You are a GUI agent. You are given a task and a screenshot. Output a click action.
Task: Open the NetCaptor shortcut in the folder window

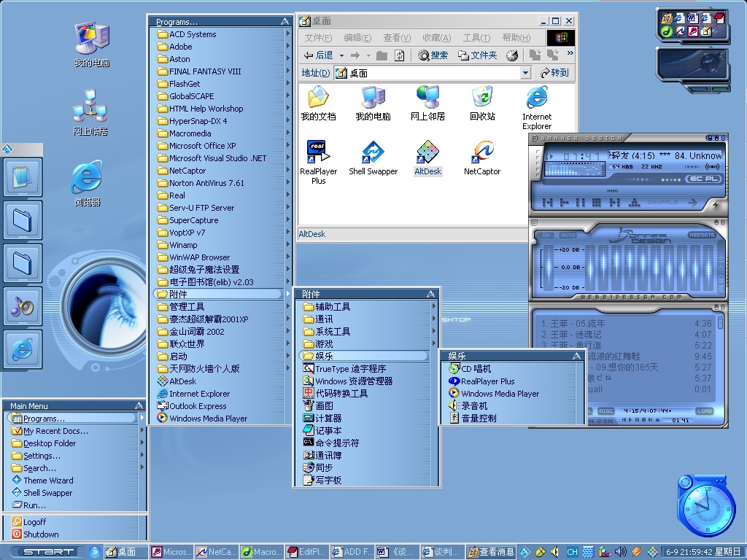tap(482, 152)
